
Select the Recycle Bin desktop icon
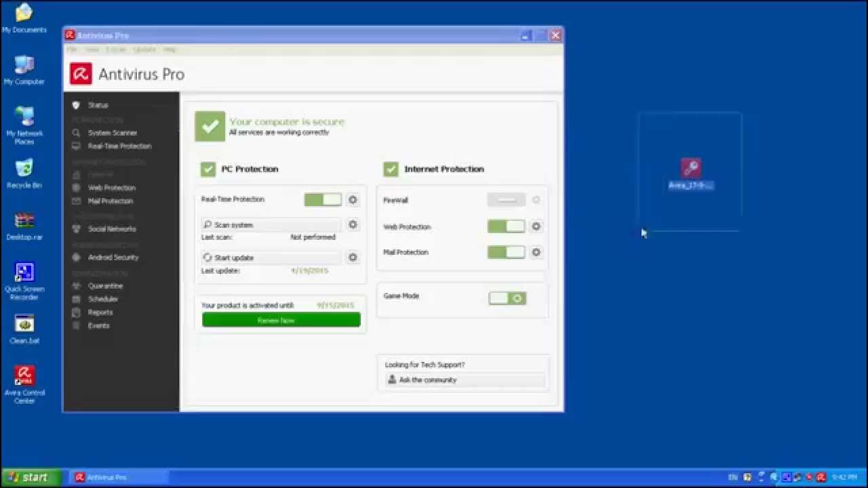pos(24,174)
